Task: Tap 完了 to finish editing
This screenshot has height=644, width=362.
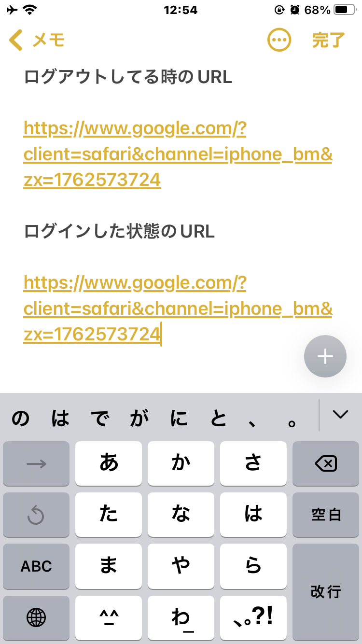Action: pyautogui.click(x=329, y=40)
